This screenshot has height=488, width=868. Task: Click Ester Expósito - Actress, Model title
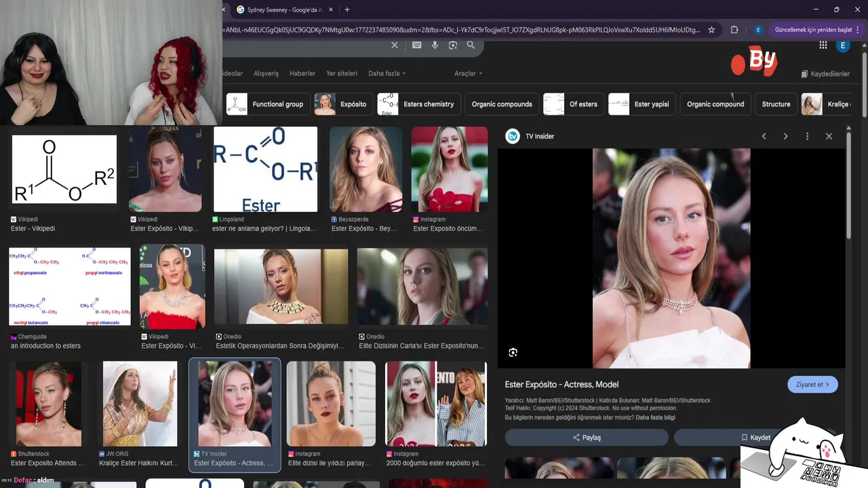(x=561, y=384)
